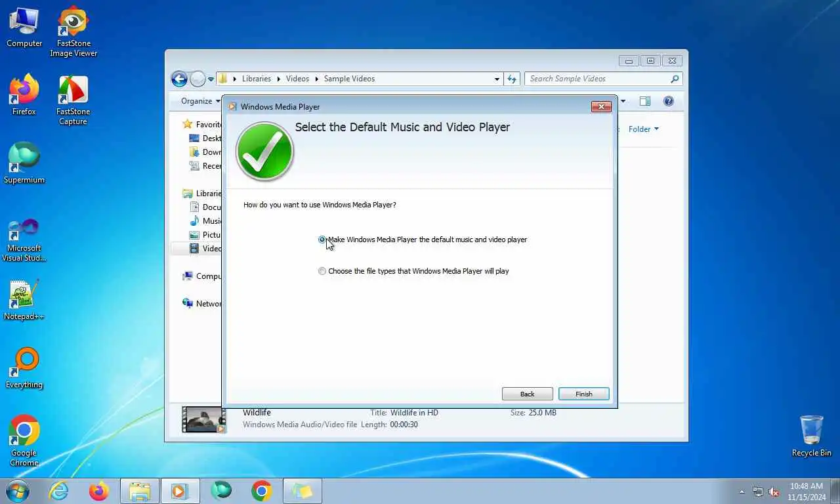The width and height of the screenshot is (840, 504).
Task: Select Documents library in the navigation pane
Action: tap(205, 207)
